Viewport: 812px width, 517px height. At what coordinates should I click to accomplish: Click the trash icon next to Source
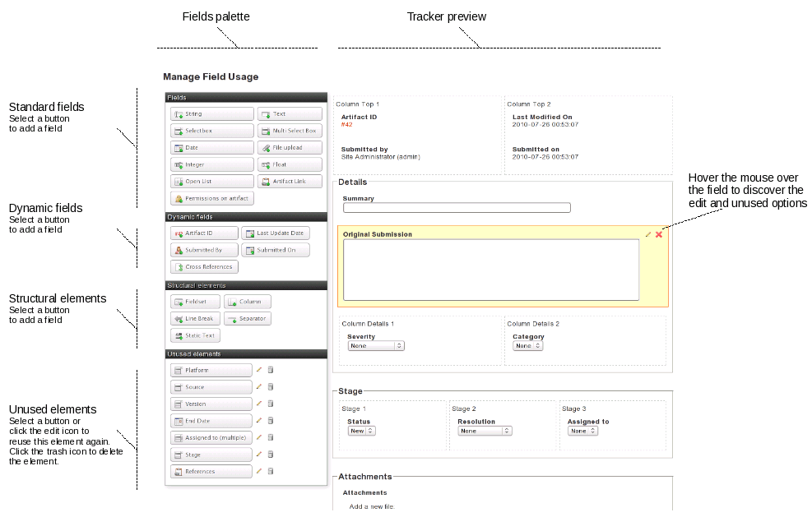(x=270, y=386)
